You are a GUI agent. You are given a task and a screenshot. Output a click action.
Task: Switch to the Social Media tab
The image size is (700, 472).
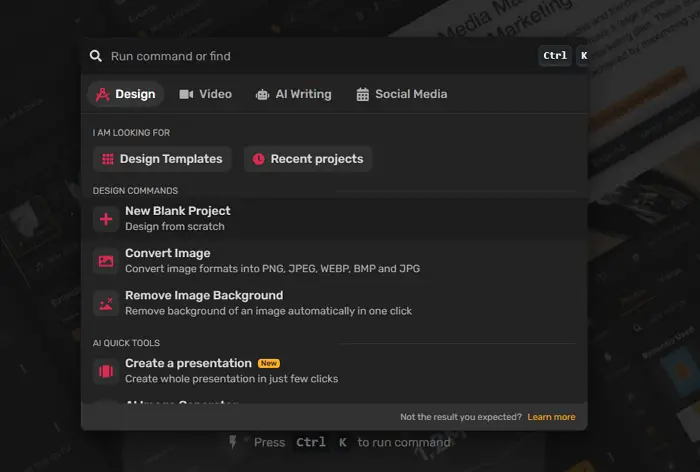(402, 94)
